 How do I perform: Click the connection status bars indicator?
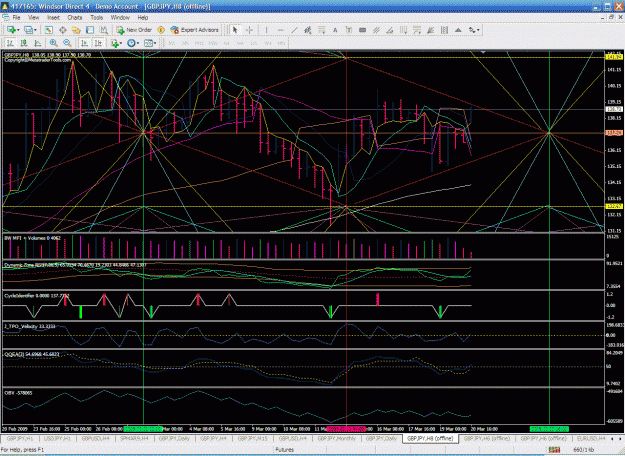click(x=554, y=450)
